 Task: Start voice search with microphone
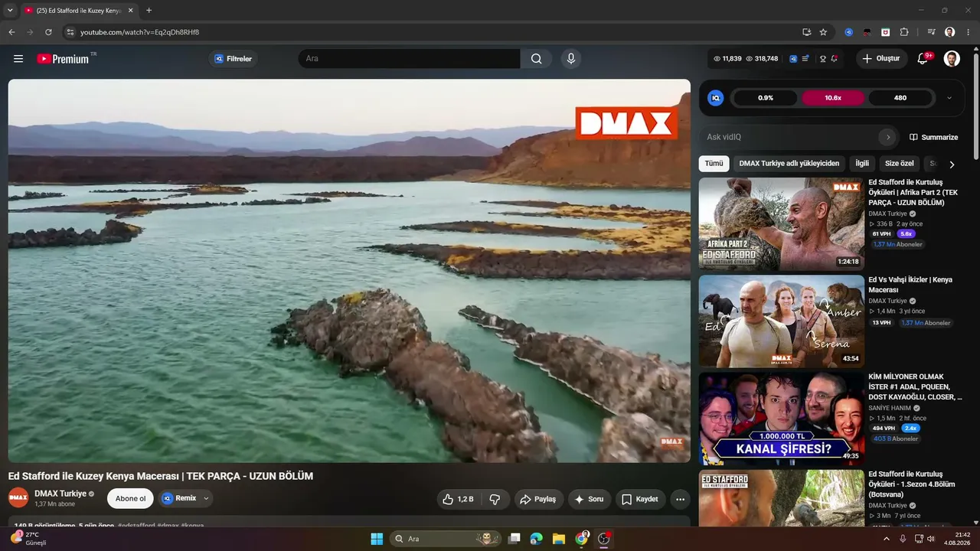click(570, 59)
